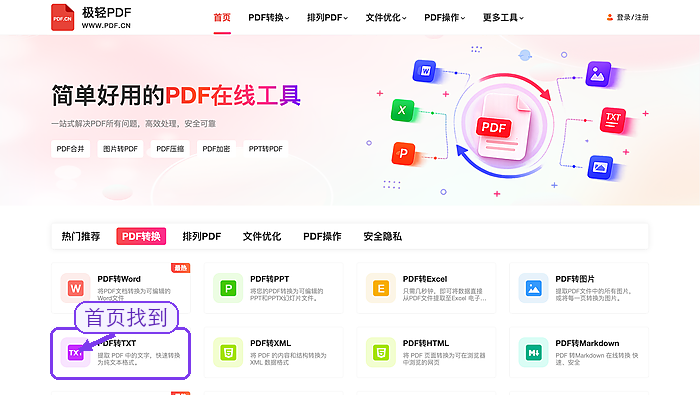This screenshot has width=700, height=395.
Task: Switch to the 热门推荐 tab
Action: [81, 236]
